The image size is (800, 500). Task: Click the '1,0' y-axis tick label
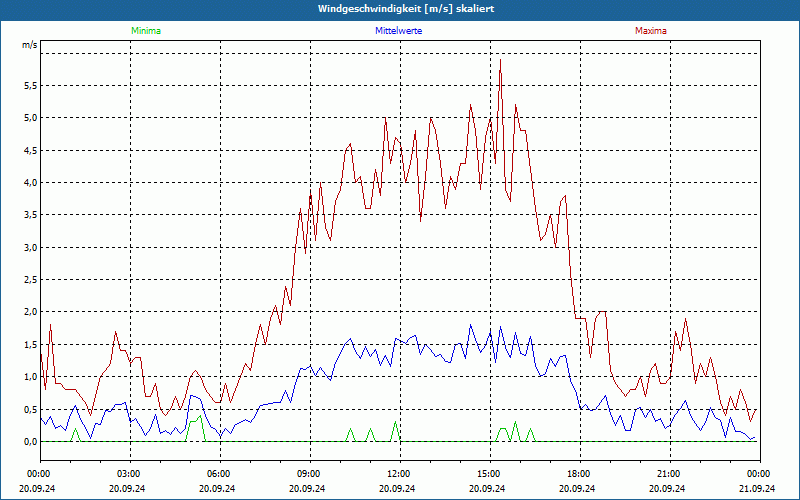click(31, 377)
